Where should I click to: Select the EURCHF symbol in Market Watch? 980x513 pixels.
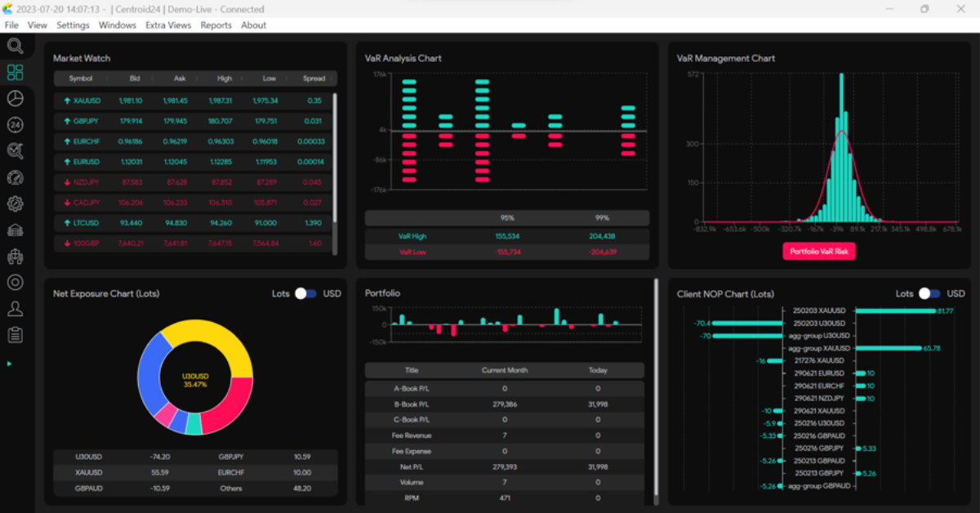click(x=87, y=141)
